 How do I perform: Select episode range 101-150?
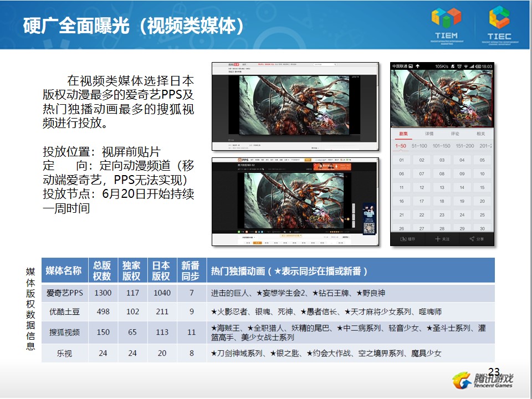click(x=442, y=146)
